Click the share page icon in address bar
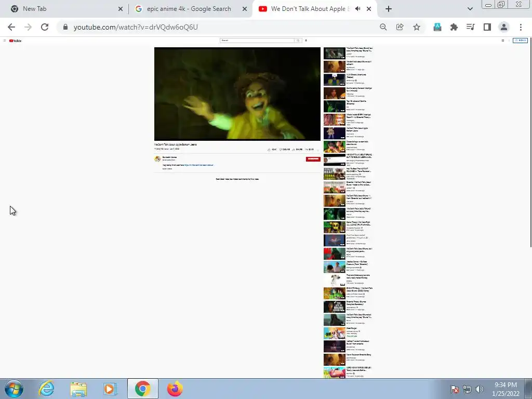 (x=400, y=27)
